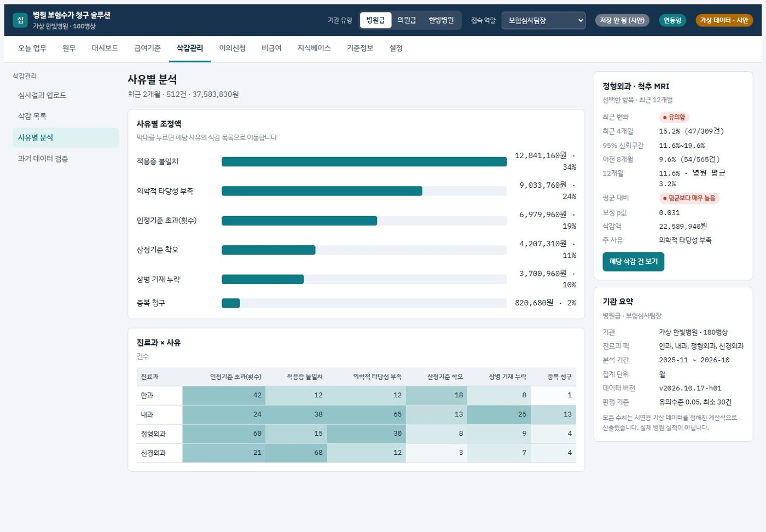The width and height of the screenshot is (766, 532).
Task: Click the 산정기준 착오 bar
Action: point(268,250)
